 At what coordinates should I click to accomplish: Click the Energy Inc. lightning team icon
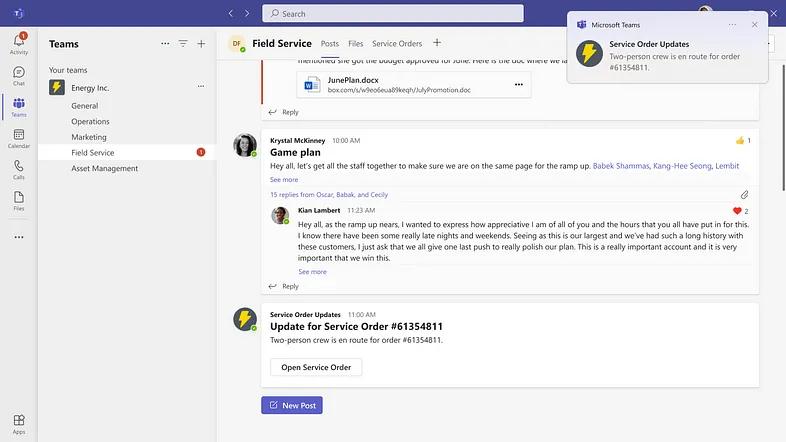(57, 87)
